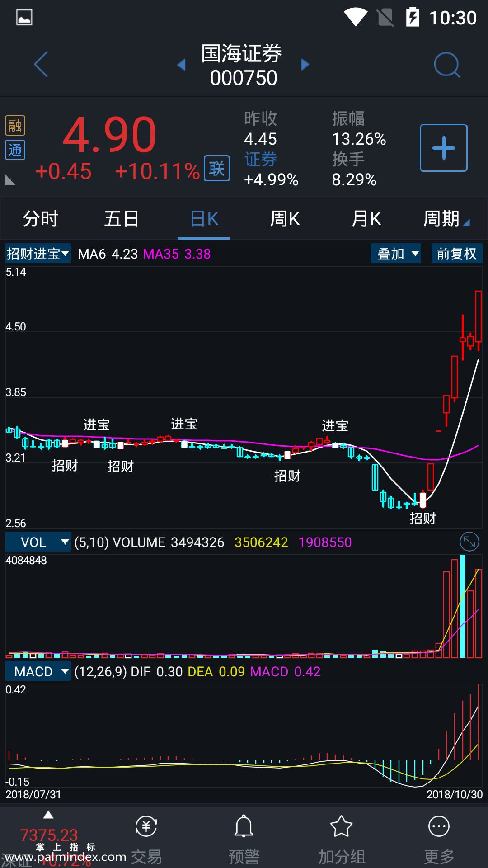Viewport: 488px width, 868px height.
Task: Switch to 五日 tab
Action: click(x=122, y=219)
